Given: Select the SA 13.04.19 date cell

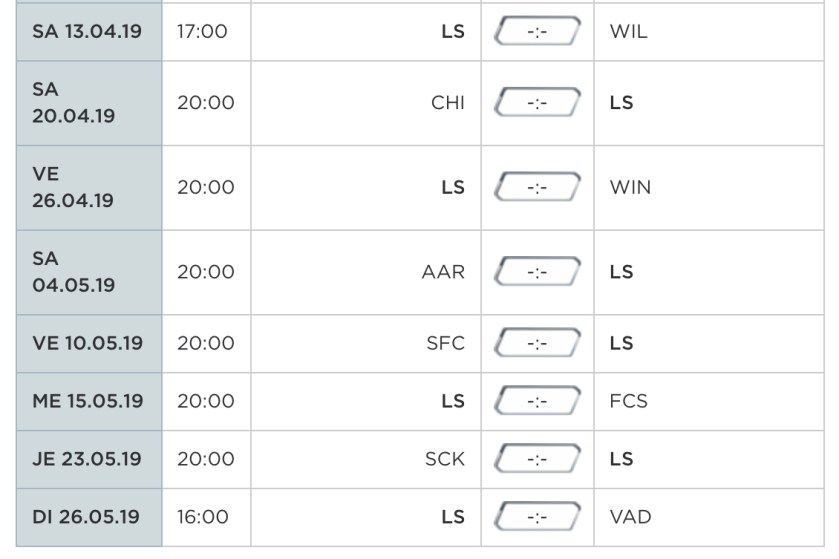Looking at the screenshot, I should tap(87, 32).
